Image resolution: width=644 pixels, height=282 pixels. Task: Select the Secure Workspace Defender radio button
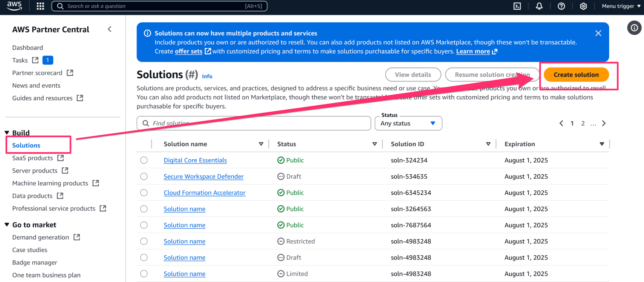(x=144, y=176)
